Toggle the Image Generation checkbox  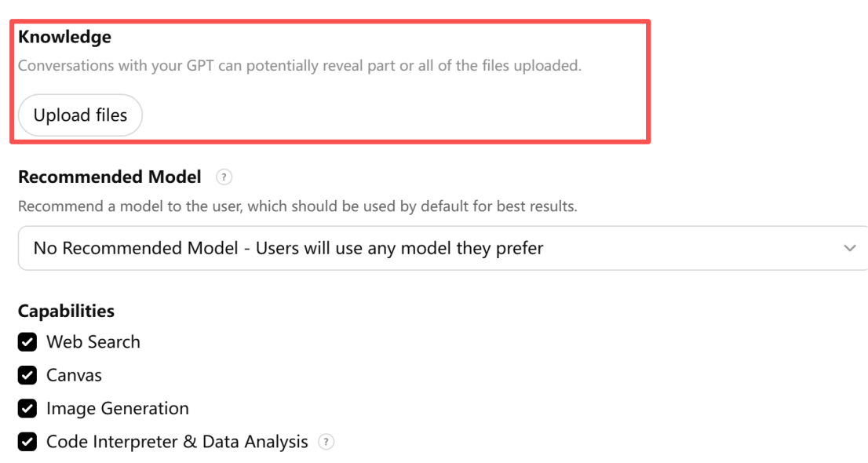coord(27,409)
